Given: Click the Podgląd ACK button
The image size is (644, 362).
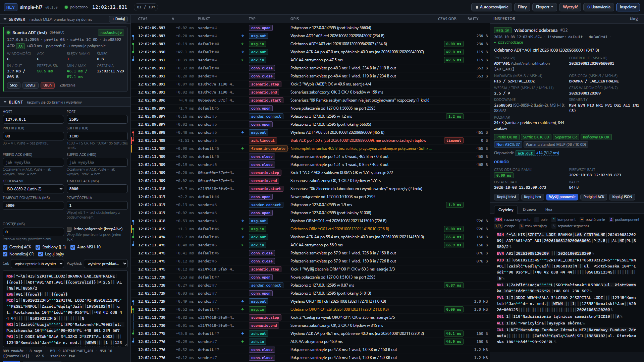Looking at the screenshot, I should (594, 197).
